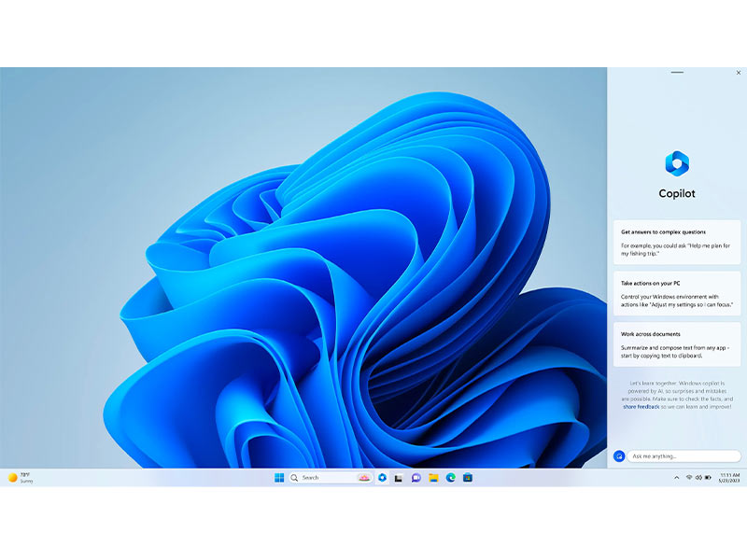Open Microsoft Store from the taskbar
The height and width of the screenshot is (560, 747).
click(x=468, y=478)
